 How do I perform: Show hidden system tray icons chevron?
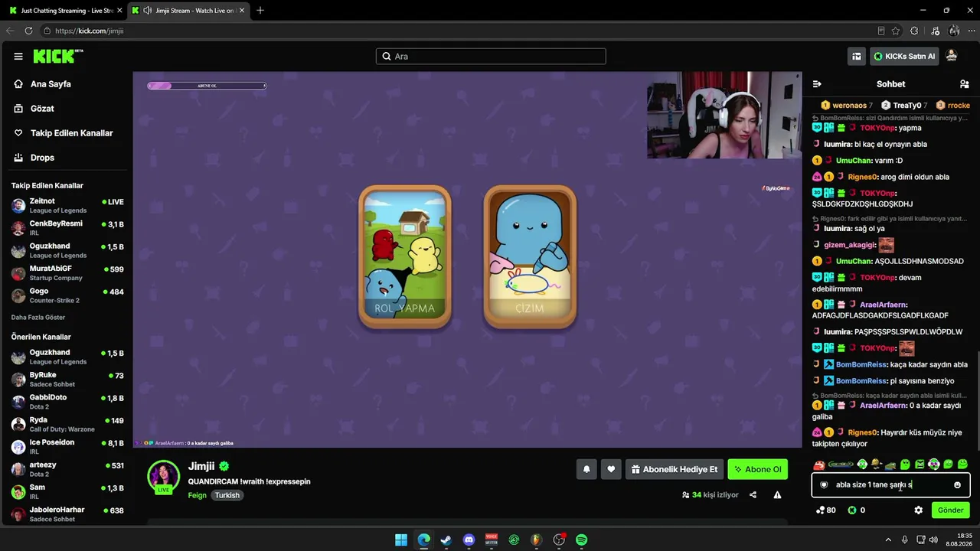(888, 540)
